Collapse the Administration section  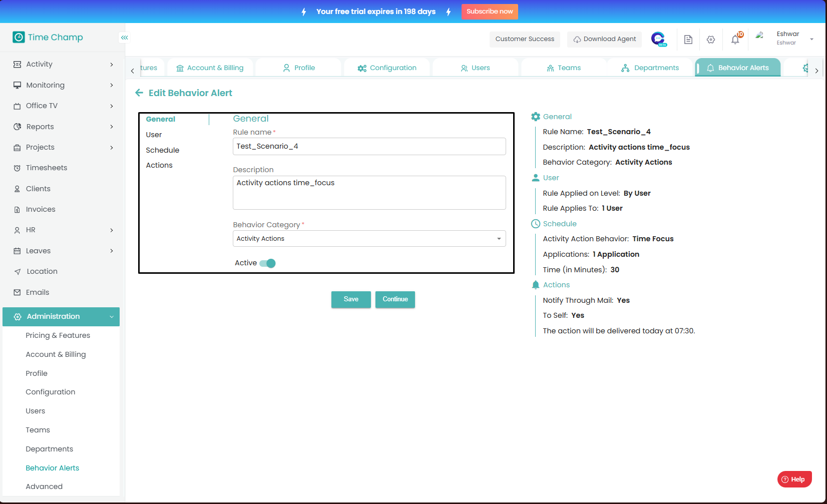(61, 317)
